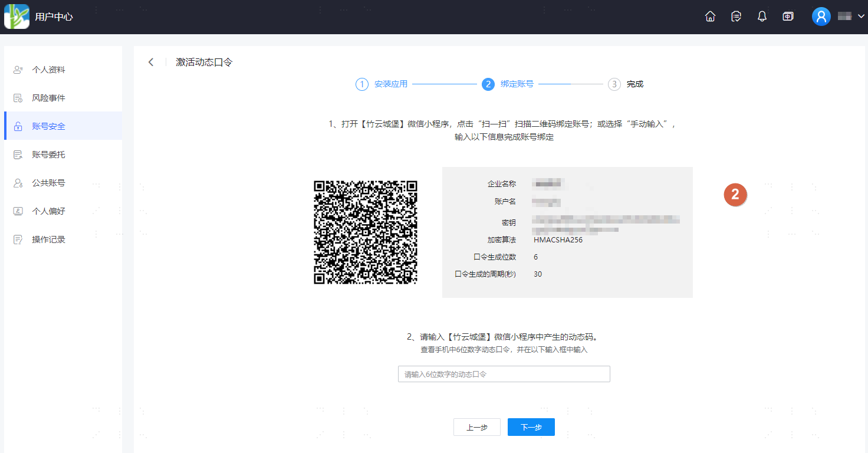Open the document list icon in header
Screen dimensions: 868x453
click(736, 17)
